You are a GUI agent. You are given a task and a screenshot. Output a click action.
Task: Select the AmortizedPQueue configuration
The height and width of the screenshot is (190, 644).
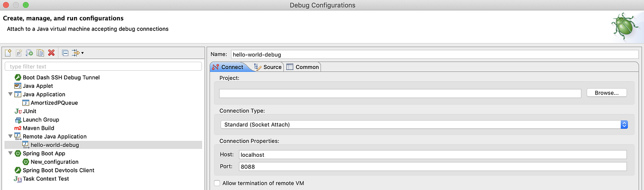[54, 103]
